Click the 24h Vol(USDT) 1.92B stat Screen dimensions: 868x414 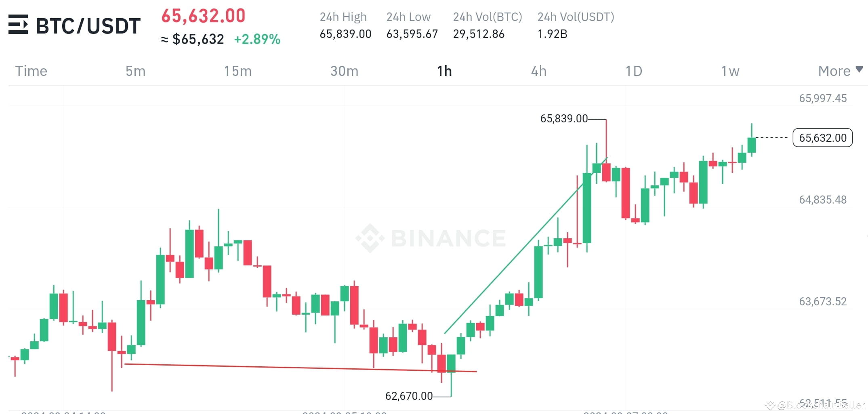(x=552, y=34)
